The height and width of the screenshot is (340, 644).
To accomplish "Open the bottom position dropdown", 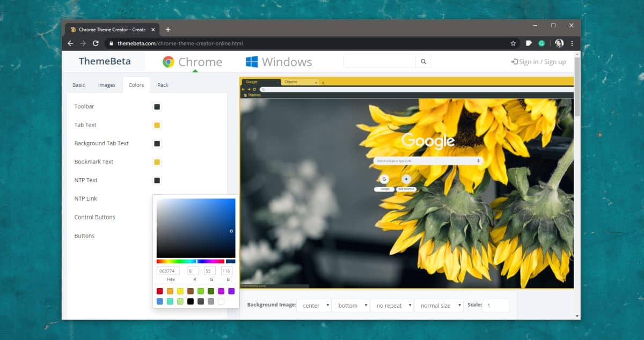I will [x=350, y=305].
